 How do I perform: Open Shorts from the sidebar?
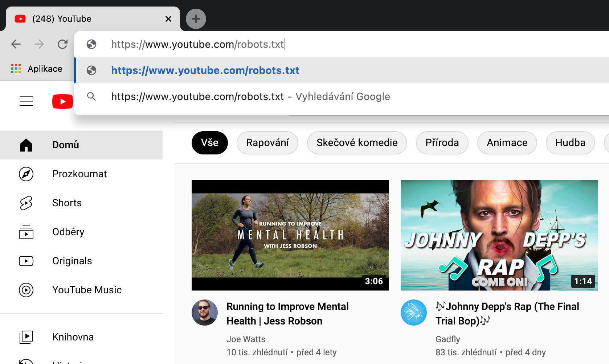coord(81,203)
